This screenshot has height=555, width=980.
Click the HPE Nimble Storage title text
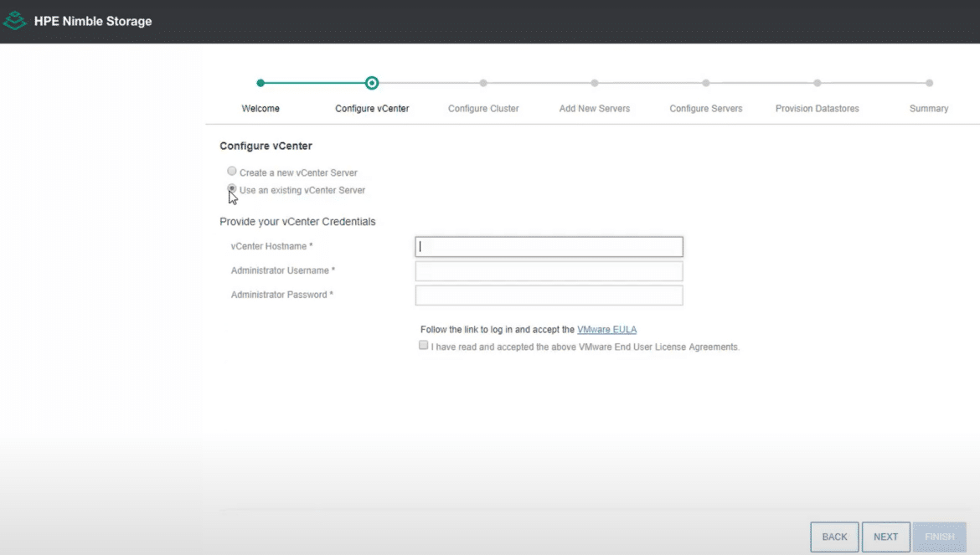93,21
